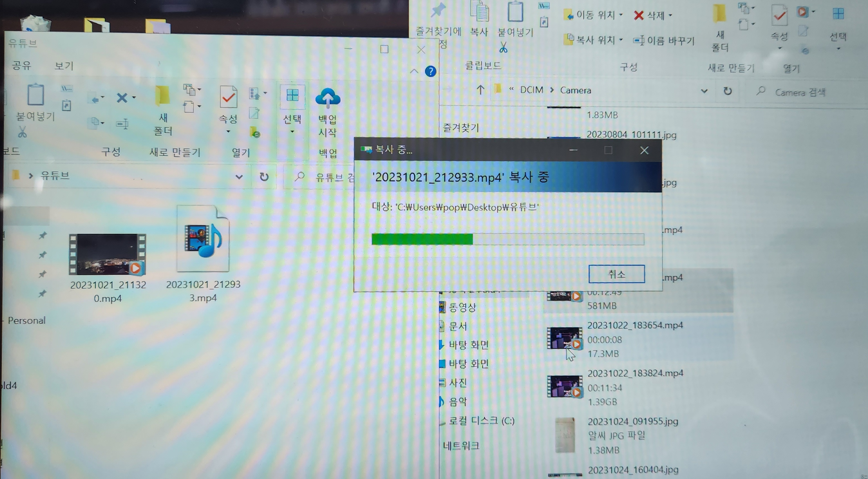Click the blue help question mark icon
Screen dimensions: 868x479
coord(430,71)
